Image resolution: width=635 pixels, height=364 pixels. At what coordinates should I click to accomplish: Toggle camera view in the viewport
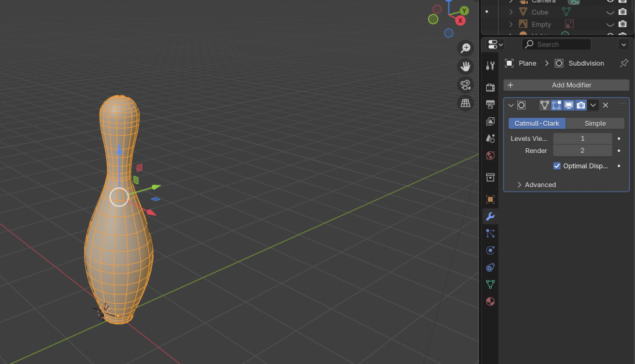point(465,84)
